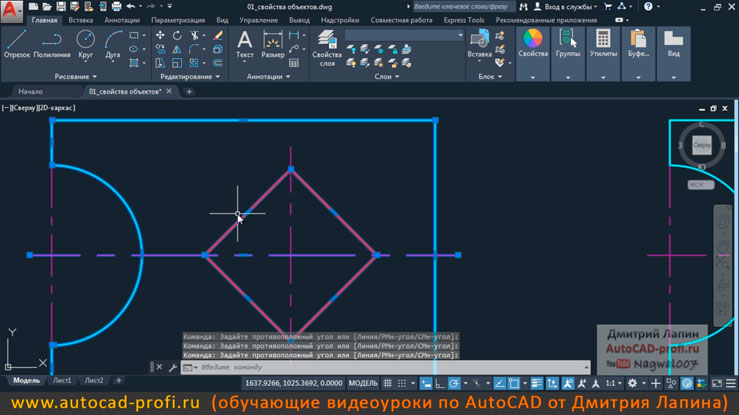Screen dimensions: 739x415
Task: Open the Свойства panel dropdown
Action: tap(533, 77)
